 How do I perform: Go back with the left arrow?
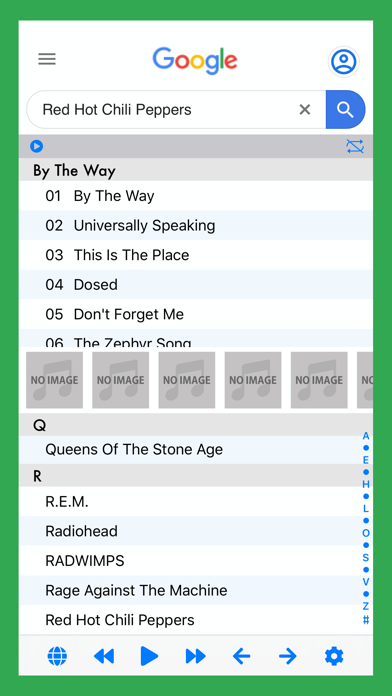242,656
